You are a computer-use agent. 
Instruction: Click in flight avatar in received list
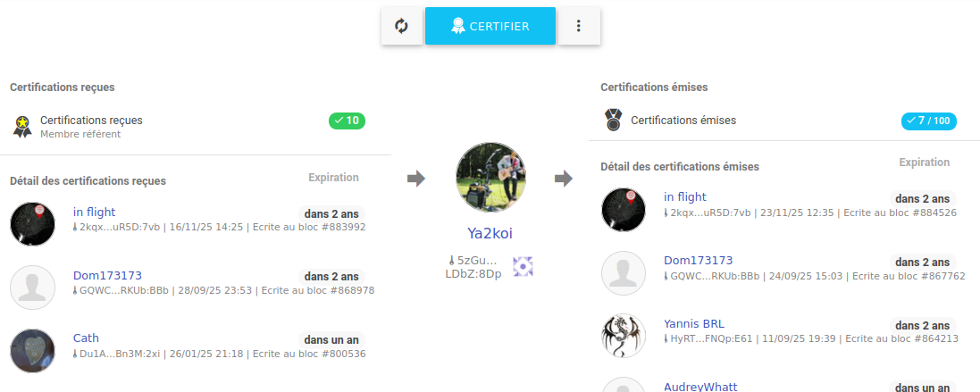[32, 223]
